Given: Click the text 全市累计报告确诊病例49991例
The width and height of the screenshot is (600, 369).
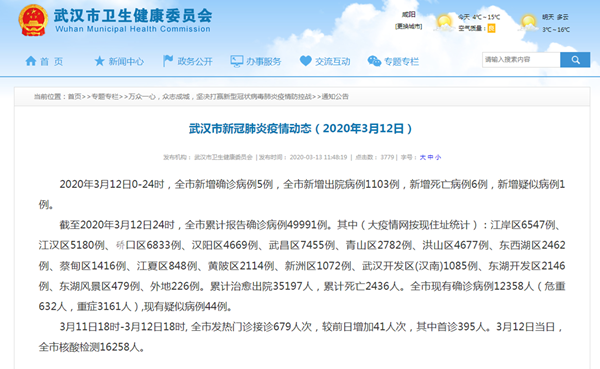Looking at the screenshot, I should (256, 225).
